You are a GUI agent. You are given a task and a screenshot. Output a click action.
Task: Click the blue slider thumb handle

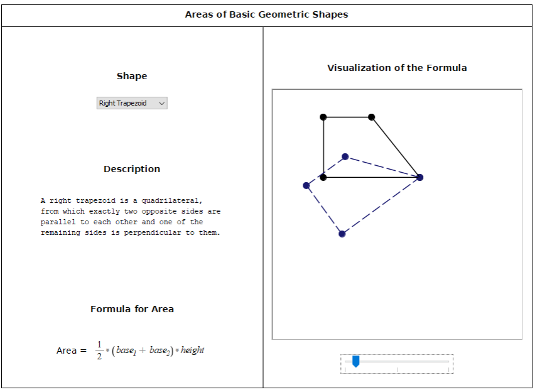pos(355,361)
